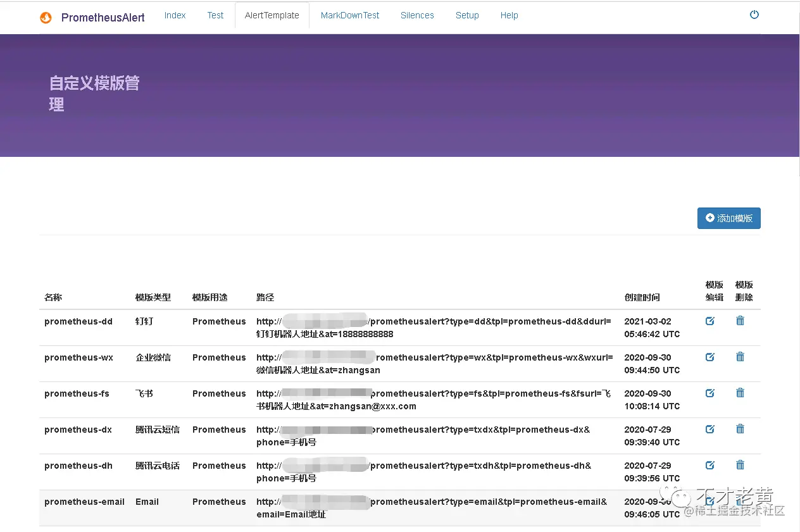Click the type=email path URL text
800x532 pixels.
pyautogui.click(x=432, y=508)
